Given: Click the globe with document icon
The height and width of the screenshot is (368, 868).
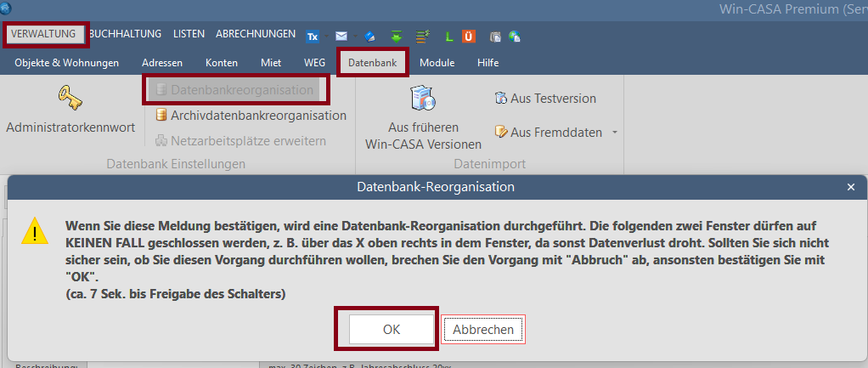Looking at the screenshot, I should tap(515, 37).
